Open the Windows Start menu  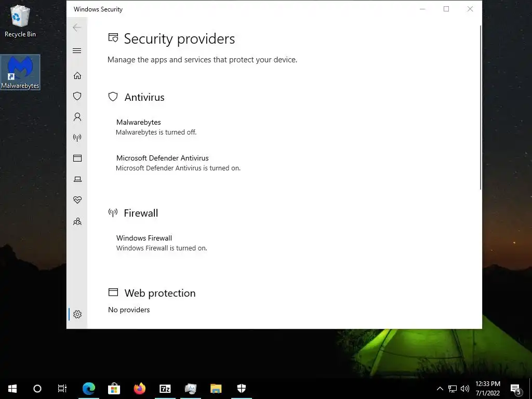pos(12,389)
